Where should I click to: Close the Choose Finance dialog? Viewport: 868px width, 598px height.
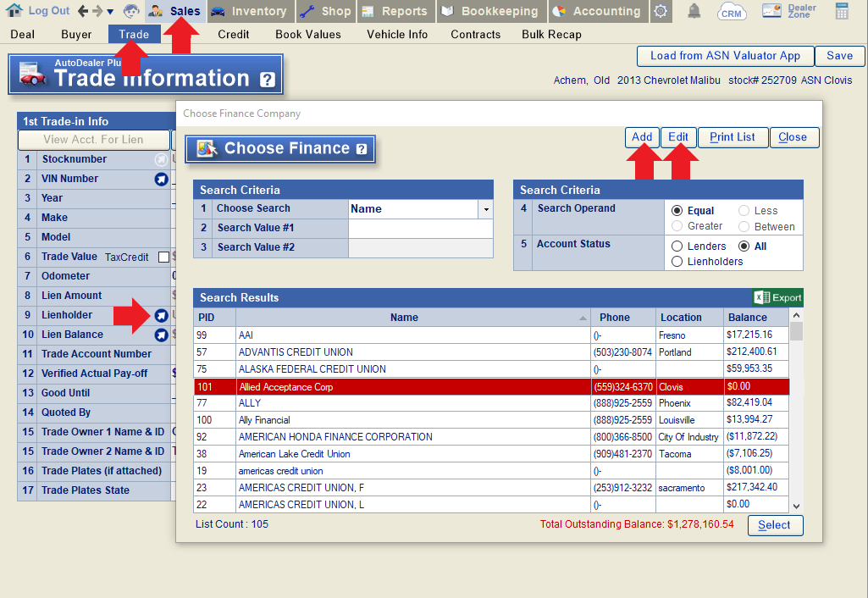tap(793, 136)
